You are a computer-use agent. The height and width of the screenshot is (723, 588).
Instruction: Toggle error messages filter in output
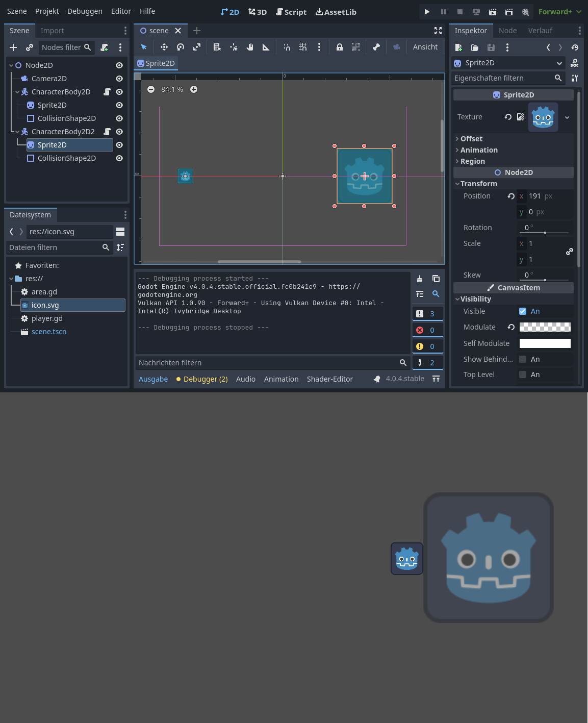(x=427, y=330)
